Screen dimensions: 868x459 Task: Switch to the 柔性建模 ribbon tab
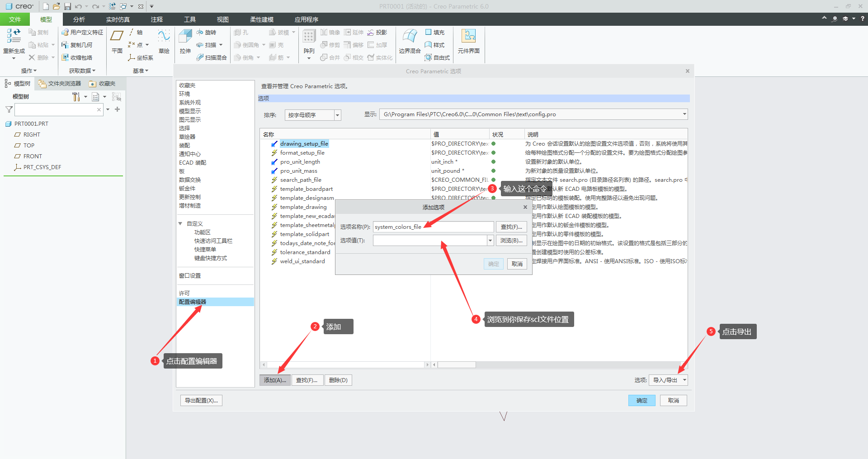pyautogui.click(x=262, y=19)
